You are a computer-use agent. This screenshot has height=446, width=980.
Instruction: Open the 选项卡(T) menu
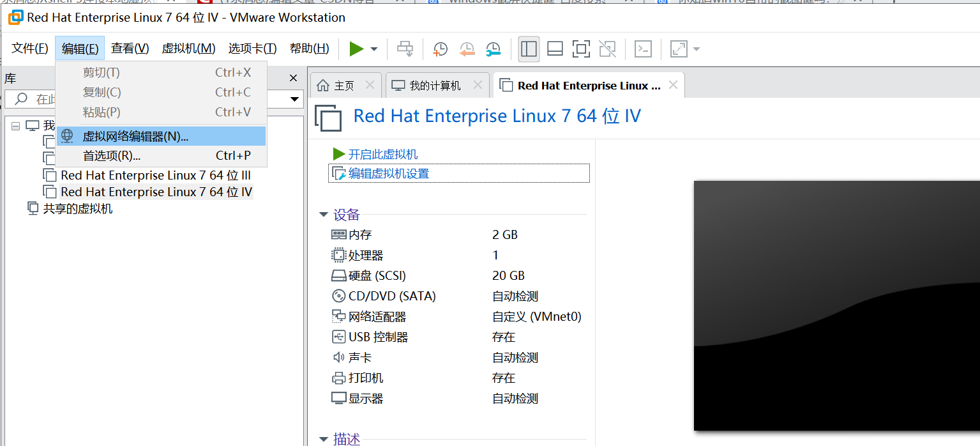[253, 49]
